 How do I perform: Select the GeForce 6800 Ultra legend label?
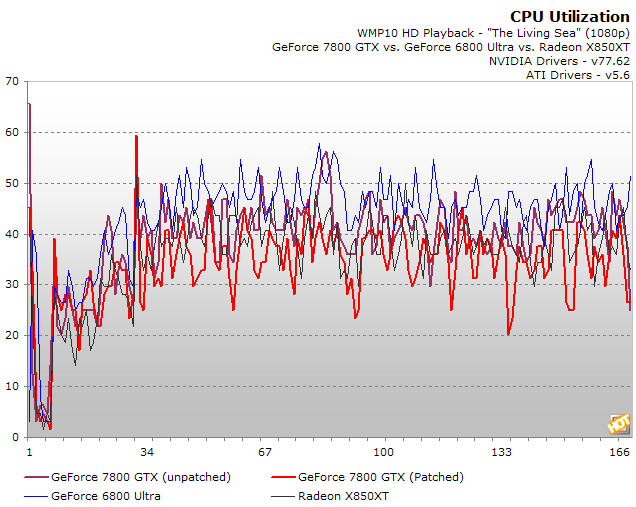(x=106, y=496)
